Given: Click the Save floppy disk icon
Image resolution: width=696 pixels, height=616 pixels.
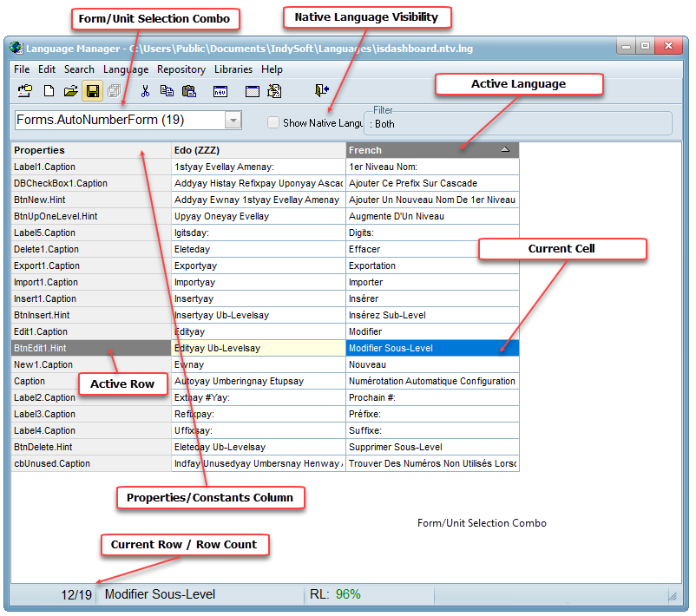Looking at the screenshot, I should tap(92, 90).
